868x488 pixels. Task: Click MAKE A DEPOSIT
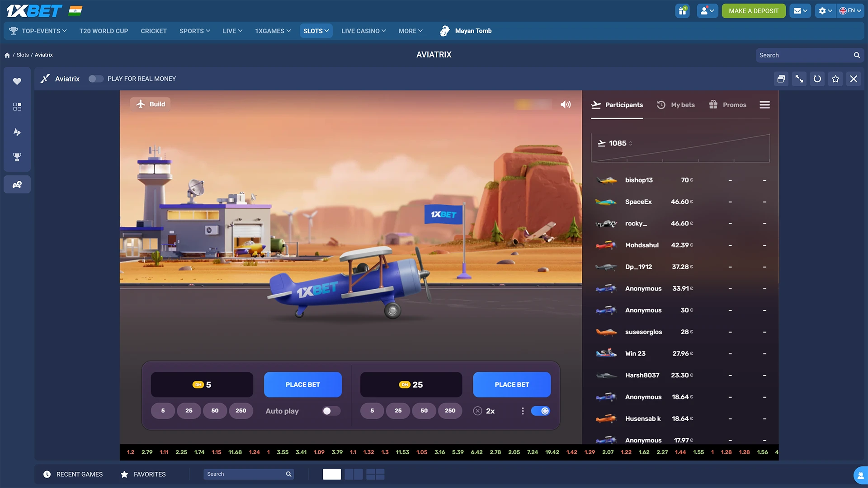pyautogui.click(x=753, y=10)
